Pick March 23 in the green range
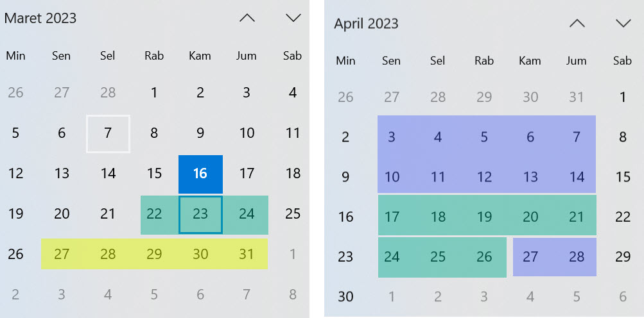Screen dimensions: 644x318 point(200,214)
